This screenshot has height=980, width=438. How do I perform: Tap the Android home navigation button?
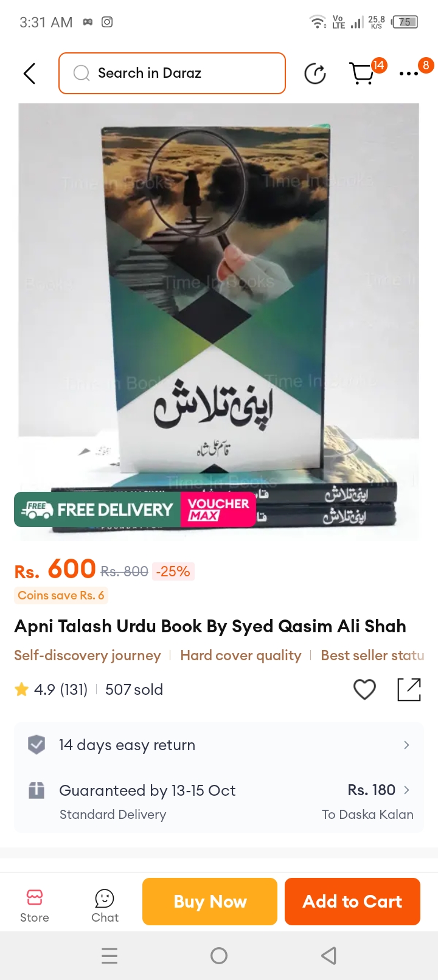click(x=219, y=956)
